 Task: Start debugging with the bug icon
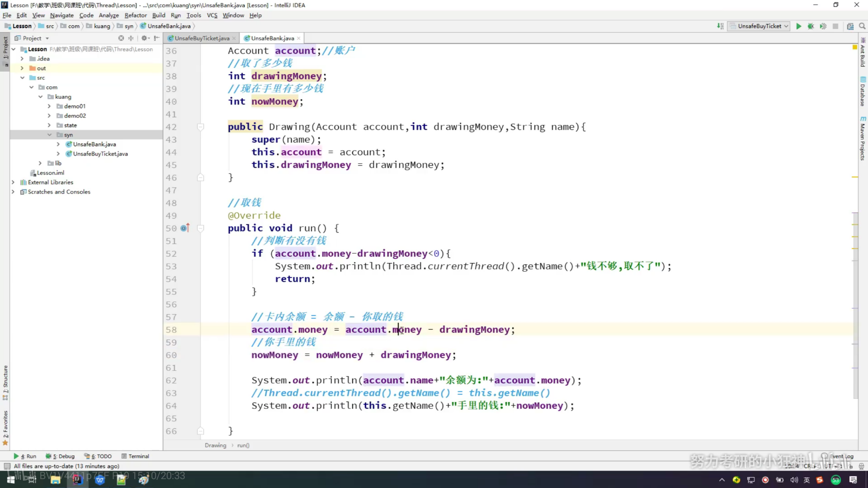811,26
